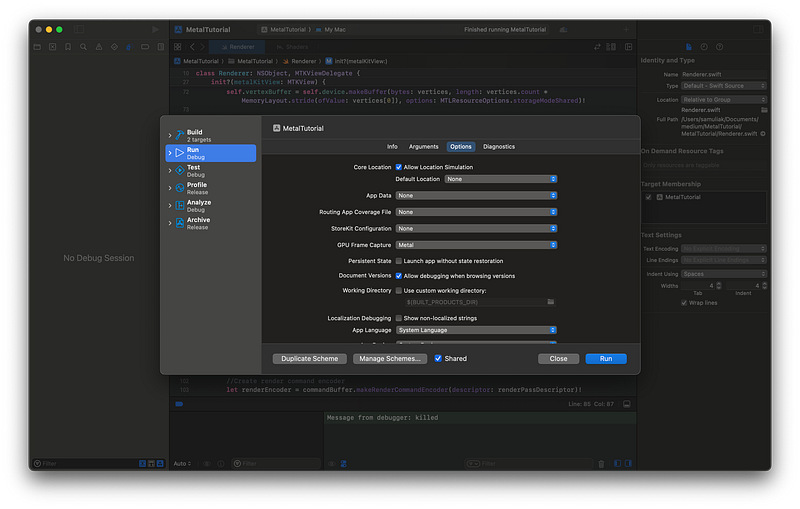The width and height of the screenshot is (800, 509).
Task: Open the Bookmarks navigator icon
Action: point(68,47)
